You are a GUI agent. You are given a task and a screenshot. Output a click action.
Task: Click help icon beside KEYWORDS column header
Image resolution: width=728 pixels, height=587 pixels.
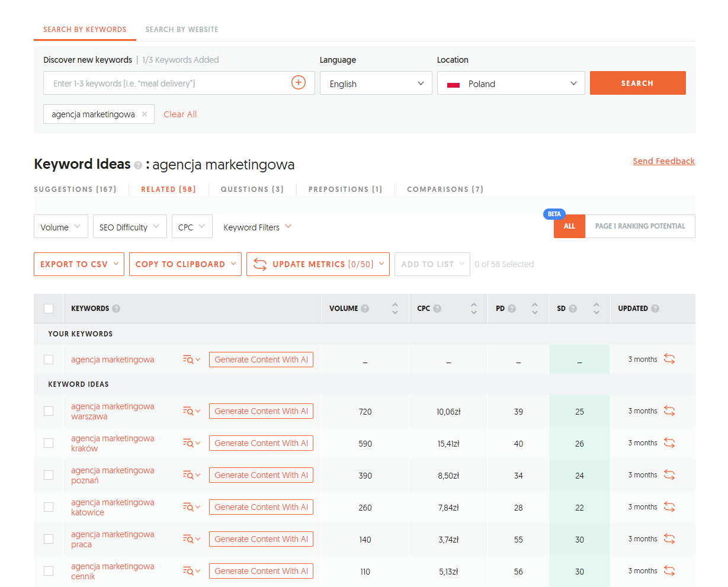116,309
